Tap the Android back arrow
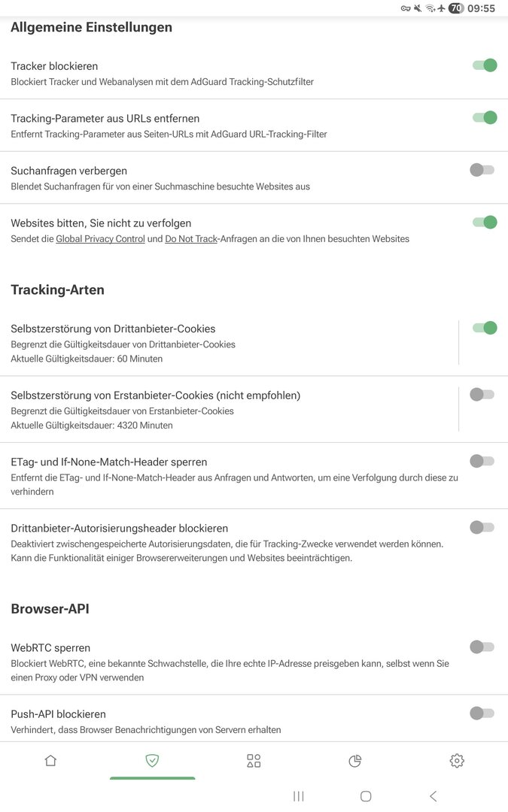The image size is (508, 812). pyautogui.click(x=433, y=796)
